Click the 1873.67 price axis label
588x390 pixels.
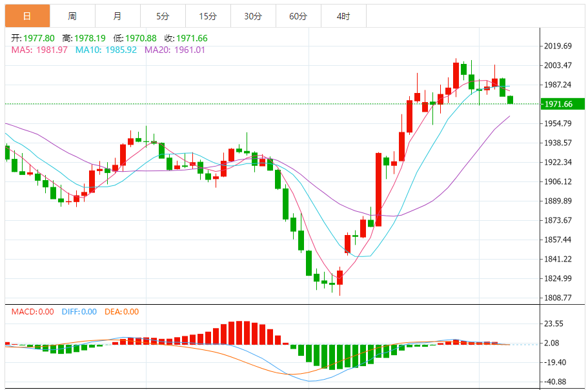pyautogui.click(x=558, y=220)
